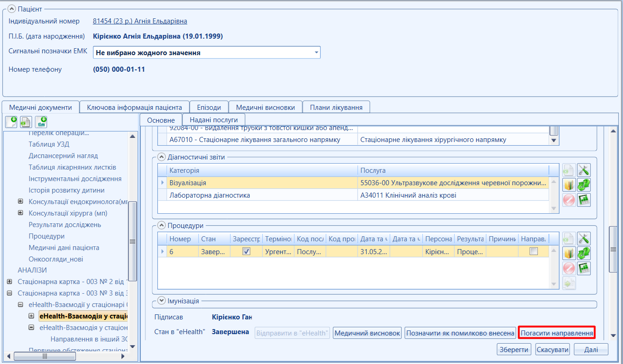Image resolution: width=623 pixels, height=364 pixels.
Task: Expand Консультації хірурга (мп) tree node
Action: tap(20, 213)
